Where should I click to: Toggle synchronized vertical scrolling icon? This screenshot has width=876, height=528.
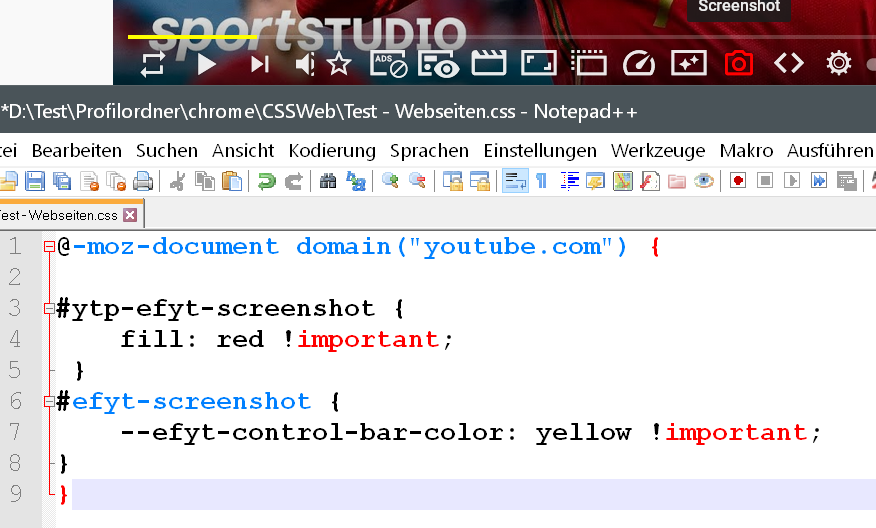tap(452, 181)
